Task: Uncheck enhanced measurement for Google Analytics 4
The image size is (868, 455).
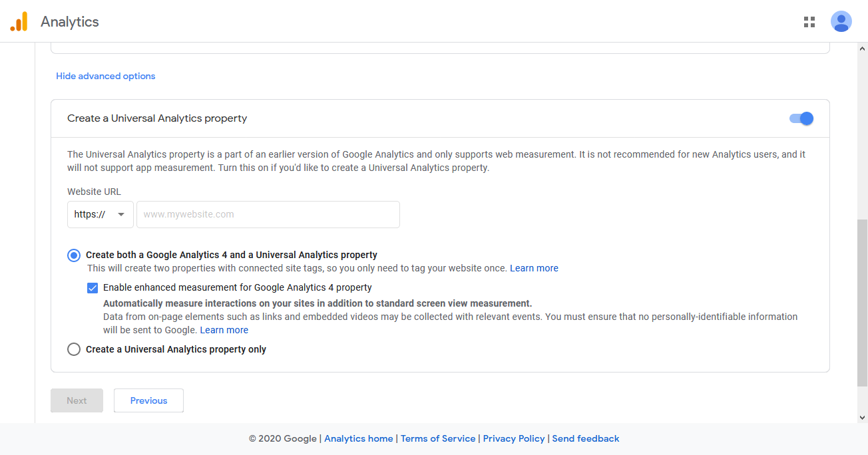Action: point(93,287)
